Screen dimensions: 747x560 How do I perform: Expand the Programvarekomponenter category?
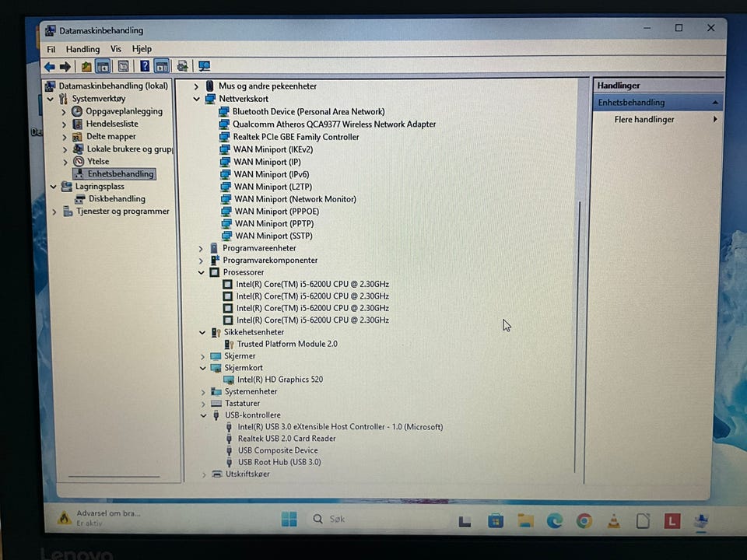click(x=201, y=261)
